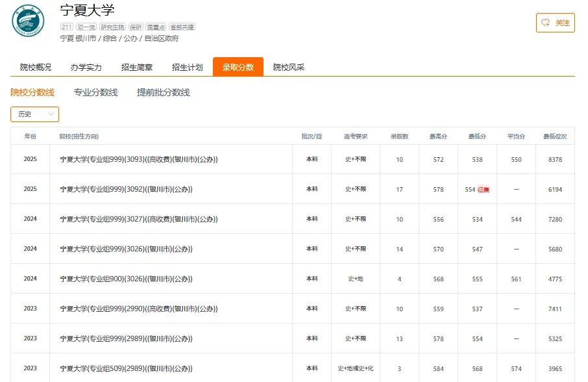588x382 pixels.
Task: Click the heart icon on 关注 button
Action: point(546,23)
